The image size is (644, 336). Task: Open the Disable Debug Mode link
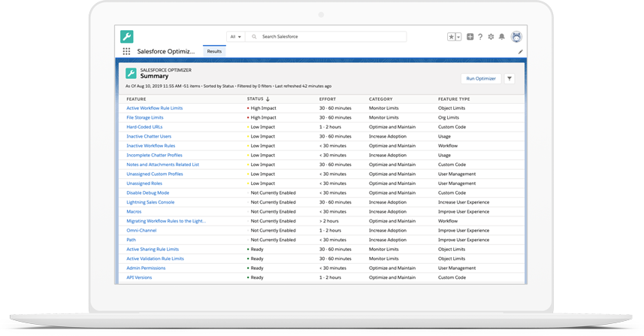(x=147, y=192)
